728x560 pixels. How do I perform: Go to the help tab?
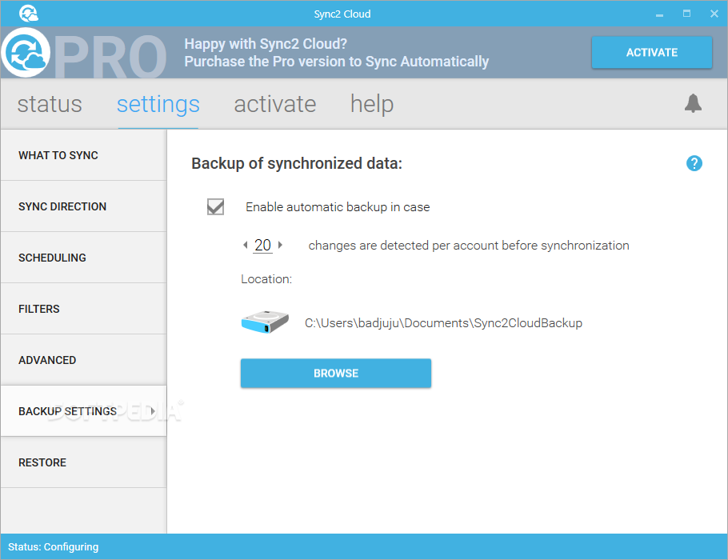pos(372,104)
